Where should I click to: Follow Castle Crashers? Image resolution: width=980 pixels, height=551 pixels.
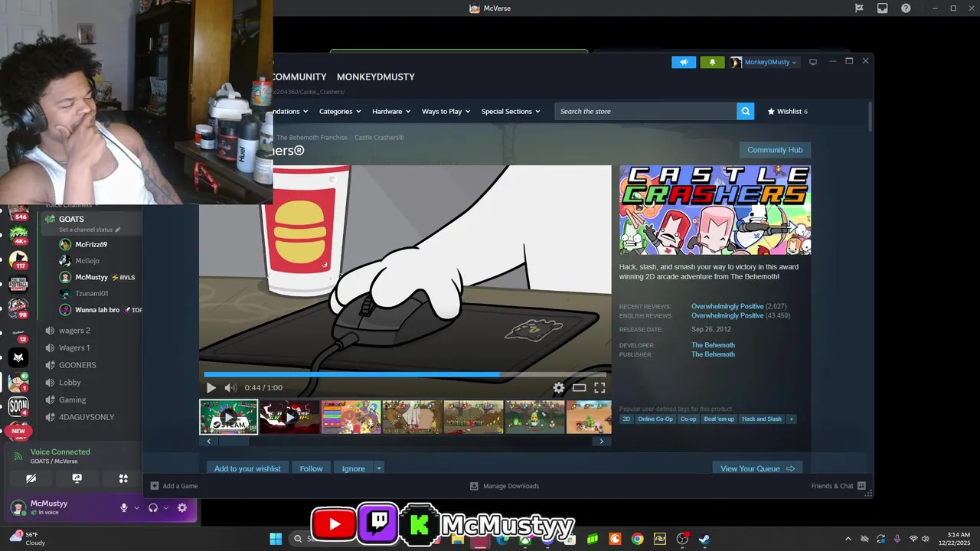311,468
